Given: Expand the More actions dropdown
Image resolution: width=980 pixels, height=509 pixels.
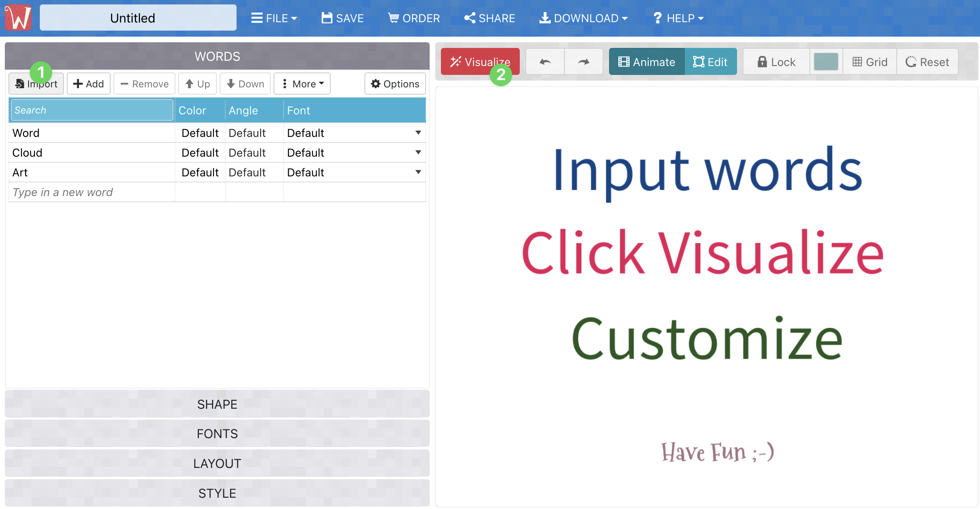Looking at the screenshot, I should [x=302, y=84].
